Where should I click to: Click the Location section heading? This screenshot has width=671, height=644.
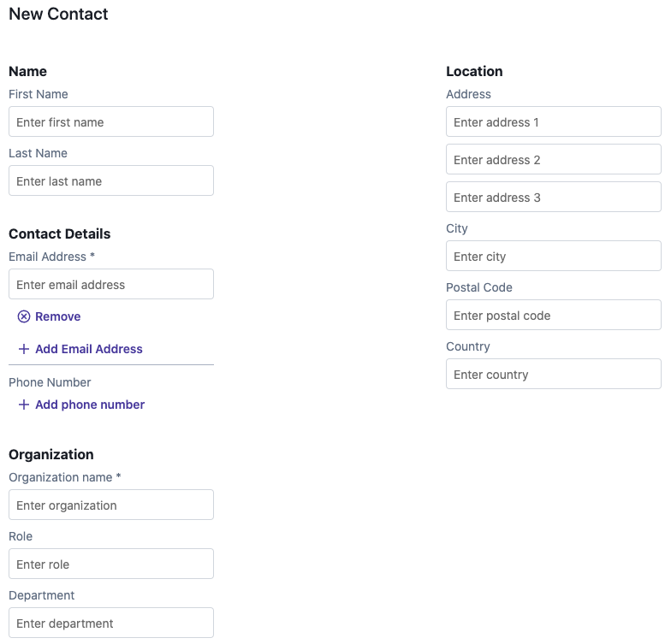point(474,72)
